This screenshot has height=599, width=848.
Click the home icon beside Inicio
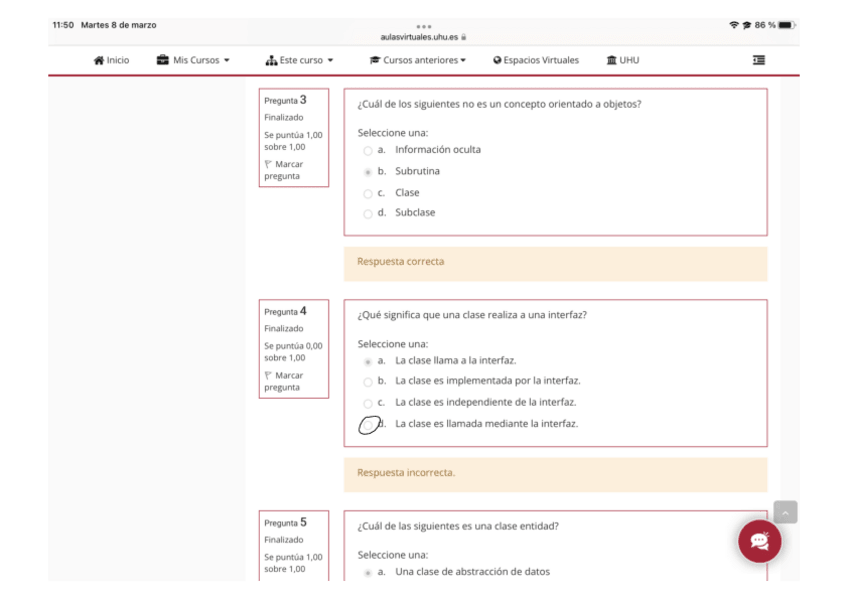tap(98, 60)
